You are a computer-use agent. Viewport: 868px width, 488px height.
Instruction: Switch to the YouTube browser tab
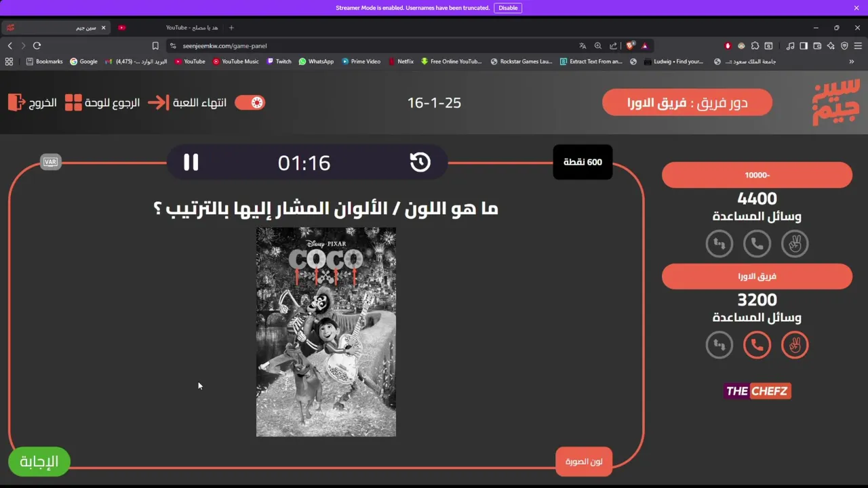click(x=170, y=28)
